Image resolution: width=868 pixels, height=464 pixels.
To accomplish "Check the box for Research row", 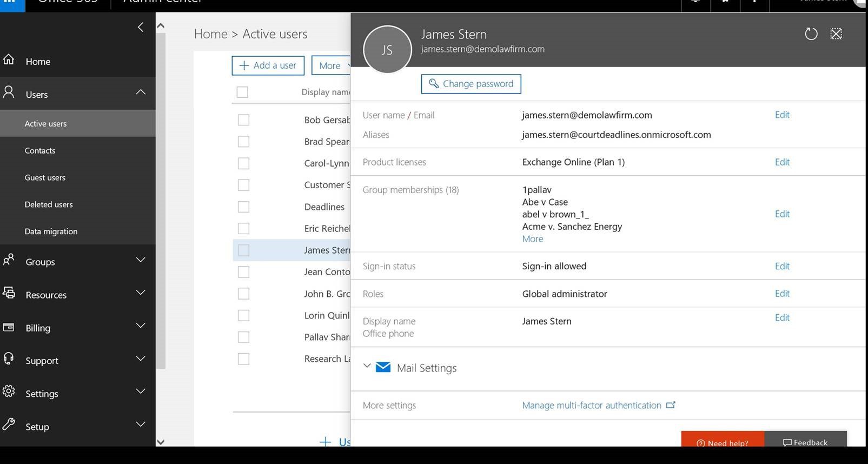I will tap(243, 359).
